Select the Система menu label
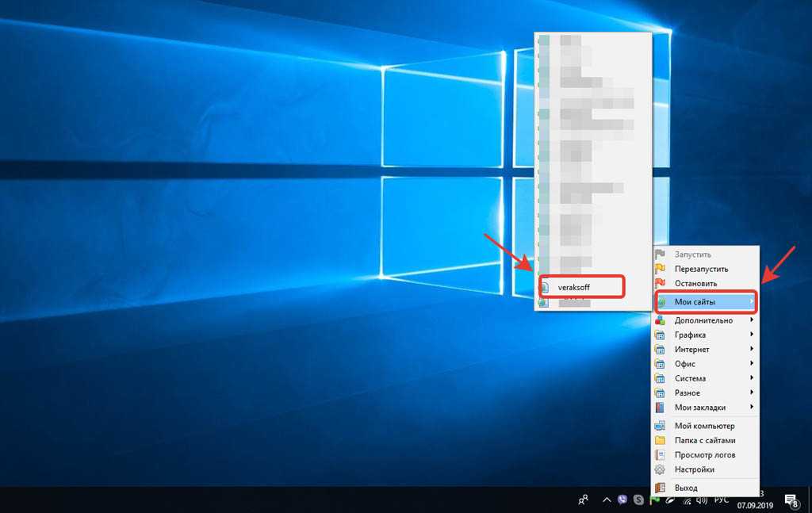The width and height of the screenshot is (812, 513). [690, 378]
